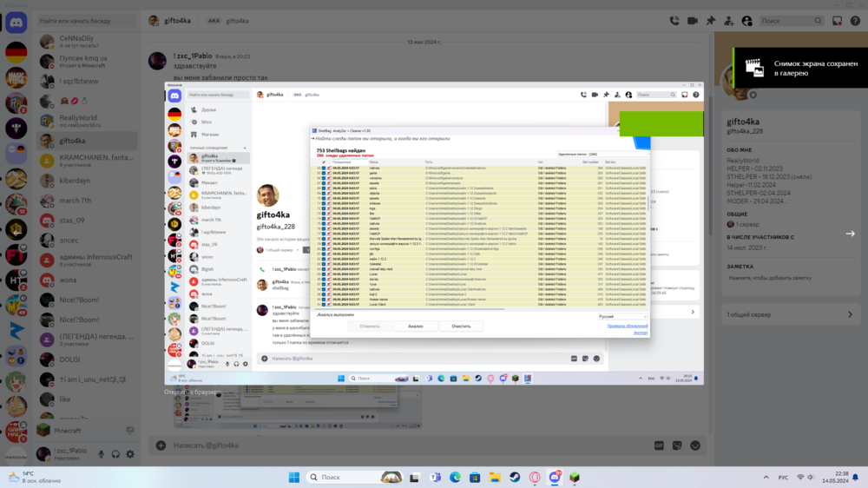Open the emoji picker
This screenshot has width=868, height=488.
pyautogui.click(x=695, y=445)
